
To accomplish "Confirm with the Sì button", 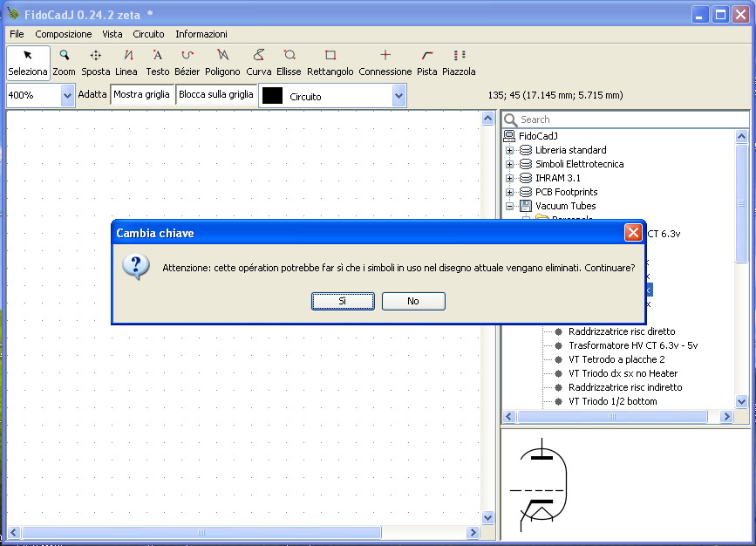I will point(343,301).
